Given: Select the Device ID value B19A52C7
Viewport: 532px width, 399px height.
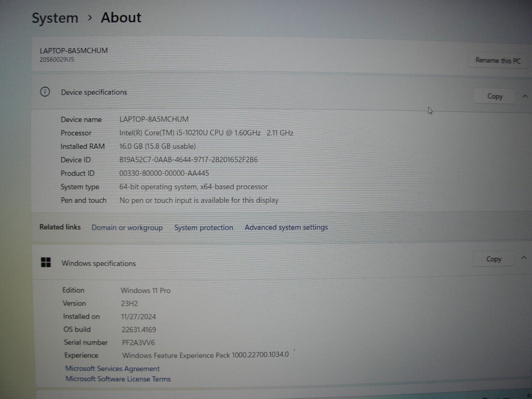Looking at the screenshot, I should coord(189,160).
